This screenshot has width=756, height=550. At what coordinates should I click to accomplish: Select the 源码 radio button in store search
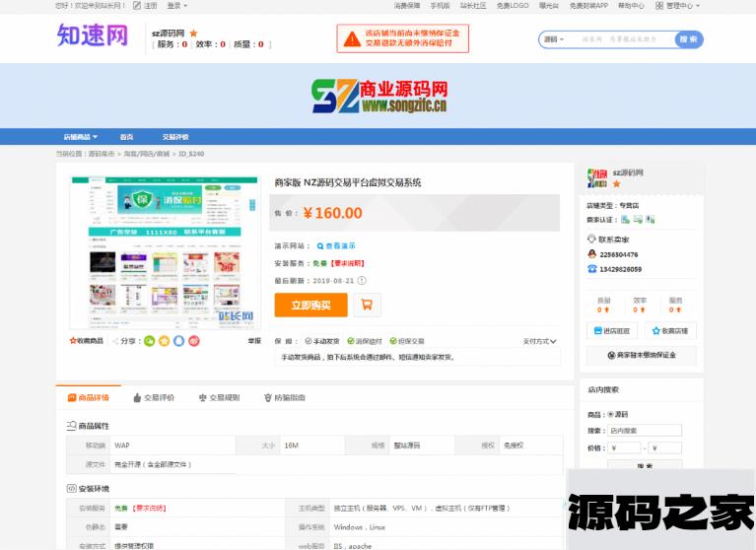click(x=611, y=414)
